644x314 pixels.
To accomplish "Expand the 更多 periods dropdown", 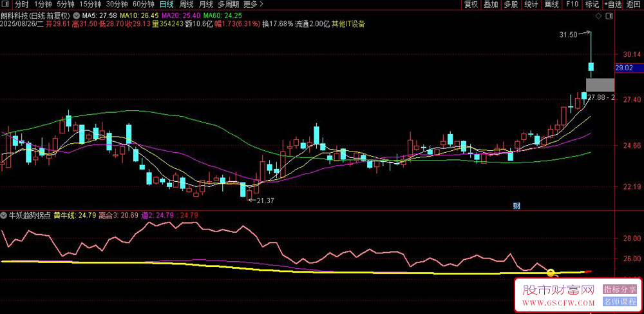I will point(253,5).
